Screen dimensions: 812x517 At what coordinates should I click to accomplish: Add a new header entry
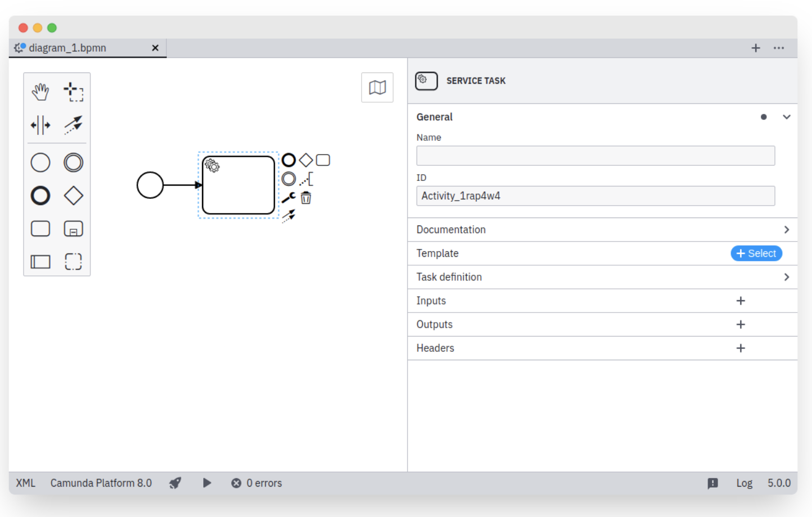pyautogui.click(x=741, y=348)
